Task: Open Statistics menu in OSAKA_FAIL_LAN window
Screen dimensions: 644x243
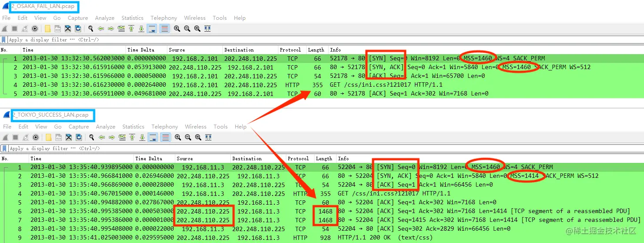Action: [132, 18]
